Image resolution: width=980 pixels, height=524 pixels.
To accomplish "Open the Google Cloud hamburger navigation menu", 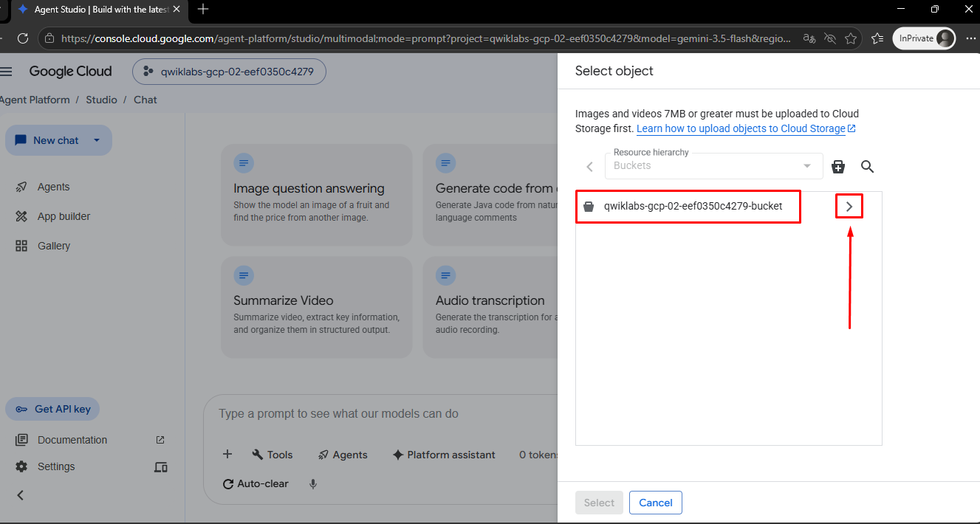I will click(7, 72).
